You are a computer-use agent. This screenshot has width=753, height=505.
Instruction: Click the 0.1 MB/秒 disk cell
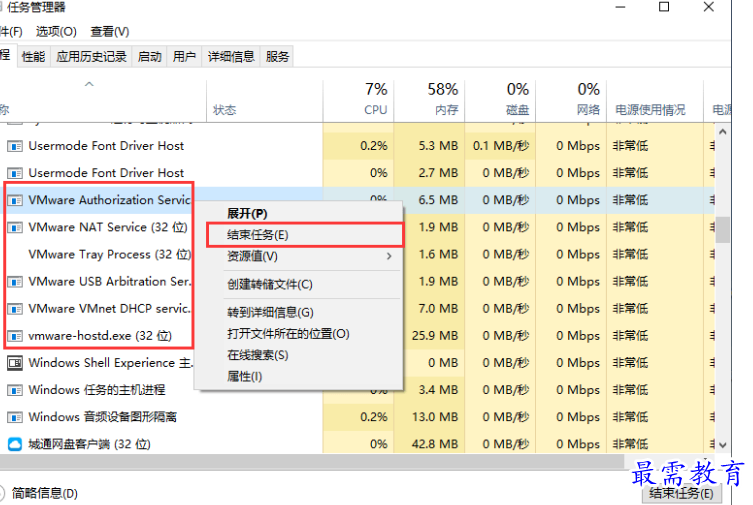pos(500,146)
